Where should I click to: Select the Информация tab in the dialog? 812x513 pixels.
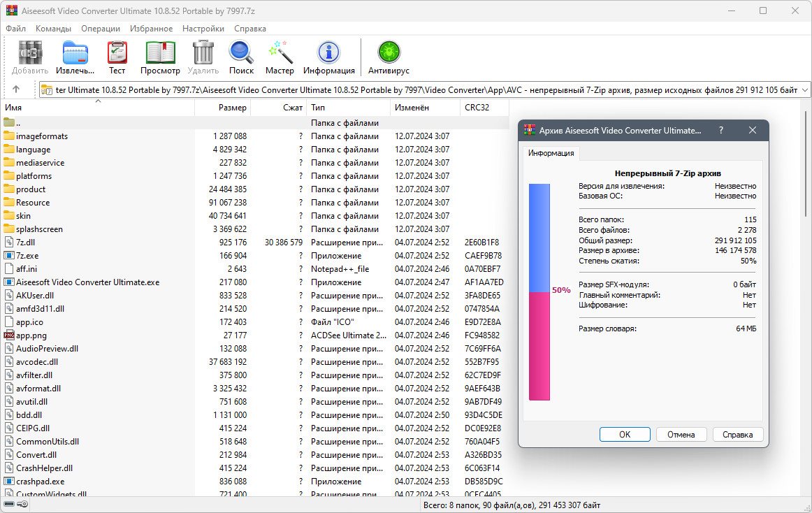click(x=551, y=153)
